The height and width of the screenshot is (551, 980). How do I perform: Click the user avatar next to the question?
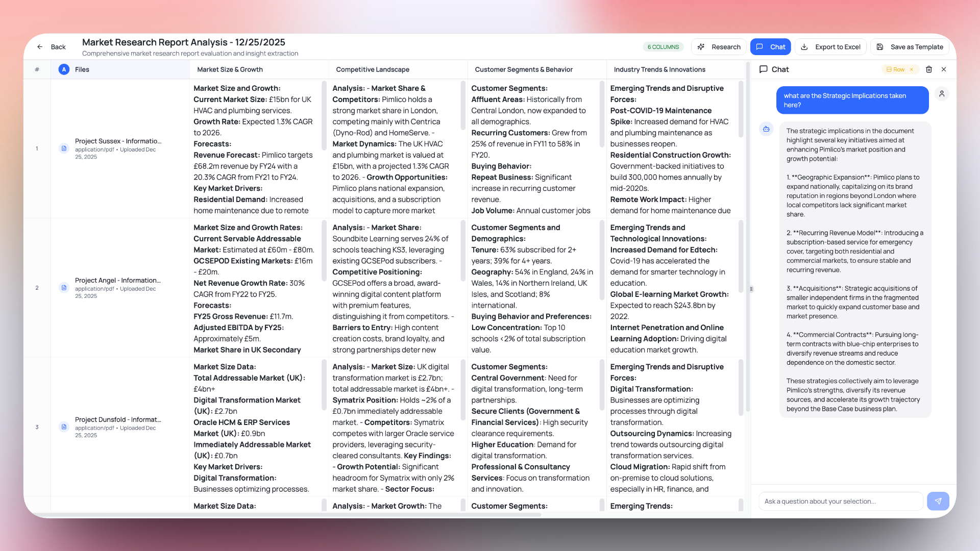(x=942, y=94)
